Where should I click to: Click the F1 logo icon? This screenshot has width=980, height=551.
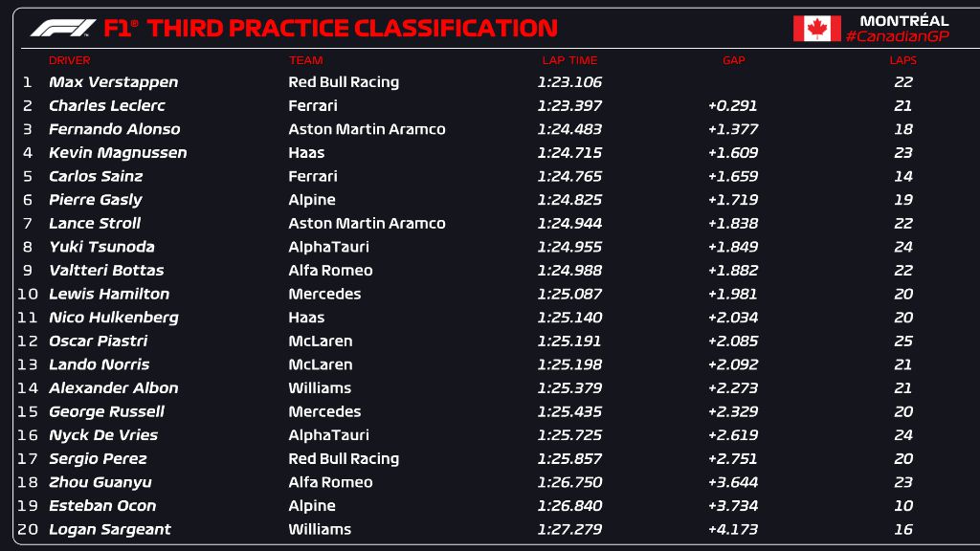coord(63,28)
